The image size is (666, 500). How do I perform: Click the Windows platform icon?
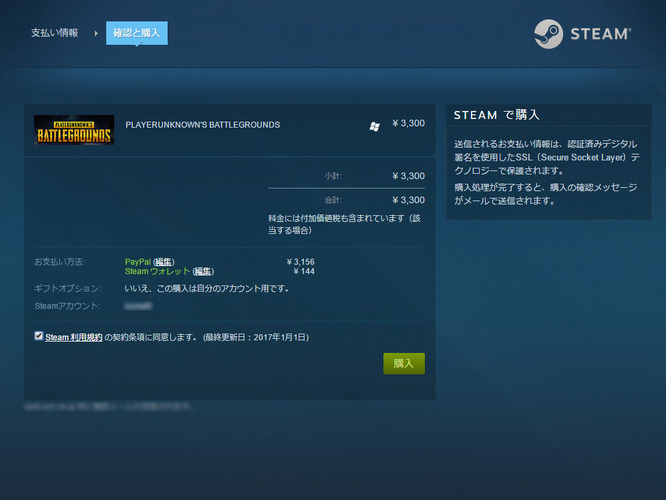pos(375,127)
